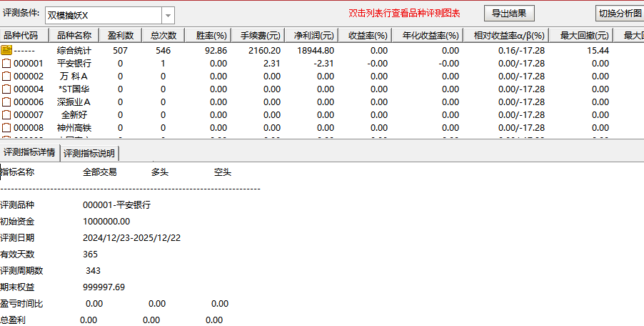Switch to the 评测指标详情 tab
The height and width of the screenshot is (326, 644).
point(29,152)
